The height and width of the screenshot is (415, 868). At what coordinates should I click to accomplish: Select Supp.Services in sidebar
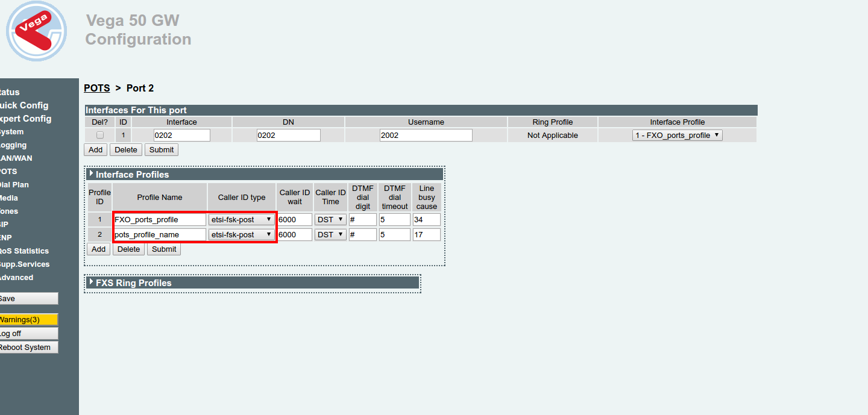click(25, 264)
